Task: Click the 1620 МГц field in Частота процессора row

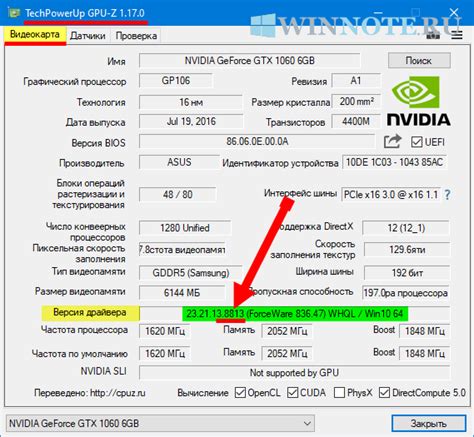Action: point(165,331)
